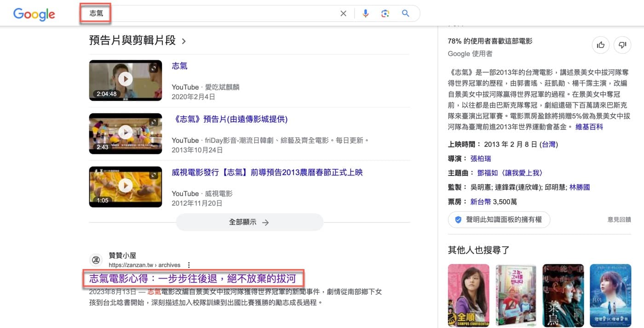Image resolution: width=644 pixels, height=328 pixels.
Task: Click 贊贊小屋 site name
Action: coord(122,255)
